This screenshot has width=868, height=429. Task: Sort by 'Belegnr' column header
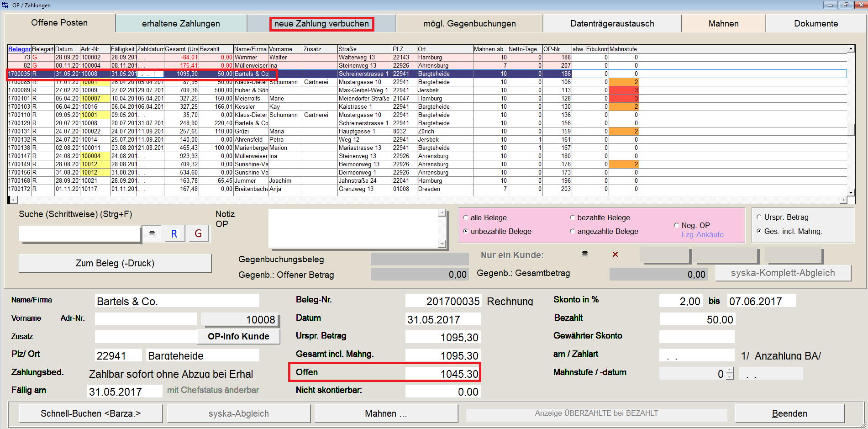(19, 49)
